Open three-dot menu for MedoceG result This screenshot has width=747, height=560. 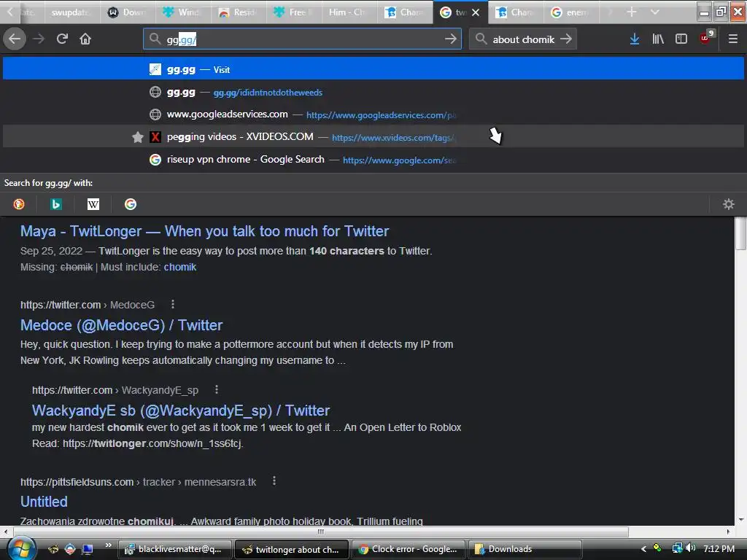pos(172,304)
